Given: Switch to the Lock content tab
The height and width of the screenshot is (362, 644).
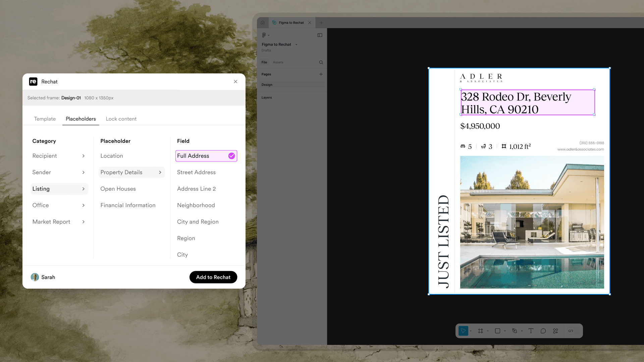Looking at the screenshot, I should pyautogui.click(x=121, y=119).
